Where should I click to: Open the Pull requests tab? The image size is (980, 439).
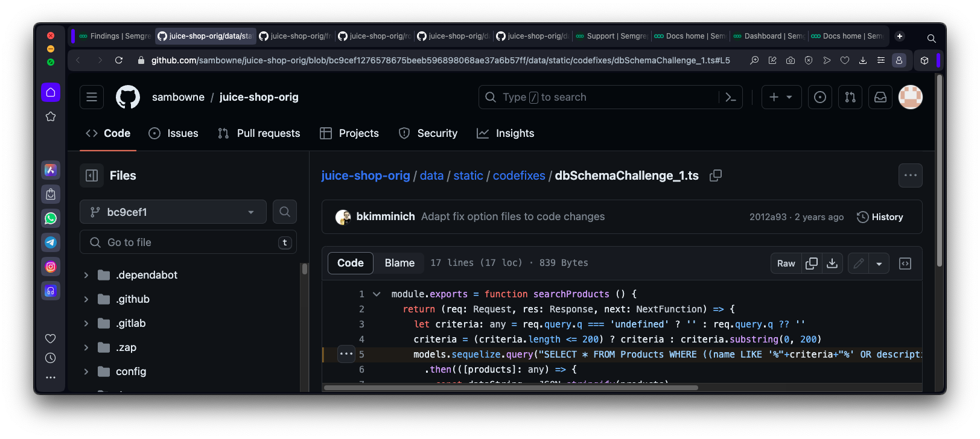(x=259, y=133)
